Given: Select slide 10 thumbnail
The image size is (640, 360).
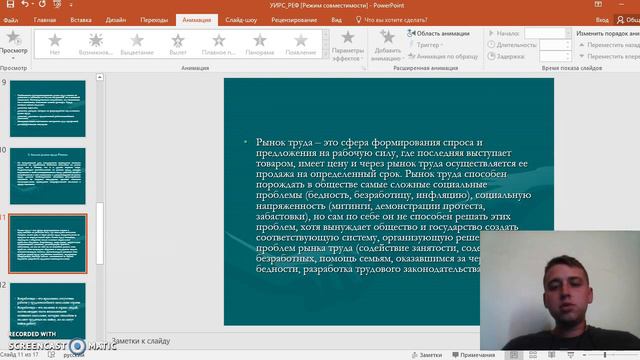Looking at the screenshot, I should [48, 176].
